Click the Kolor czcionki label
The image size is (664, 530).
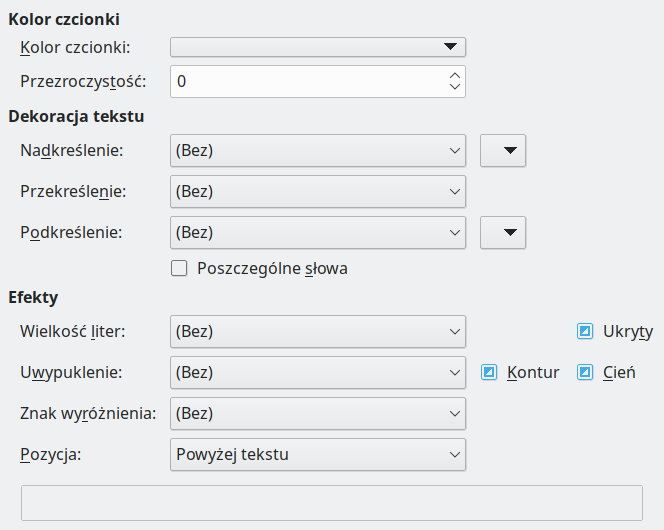[75, 47]
